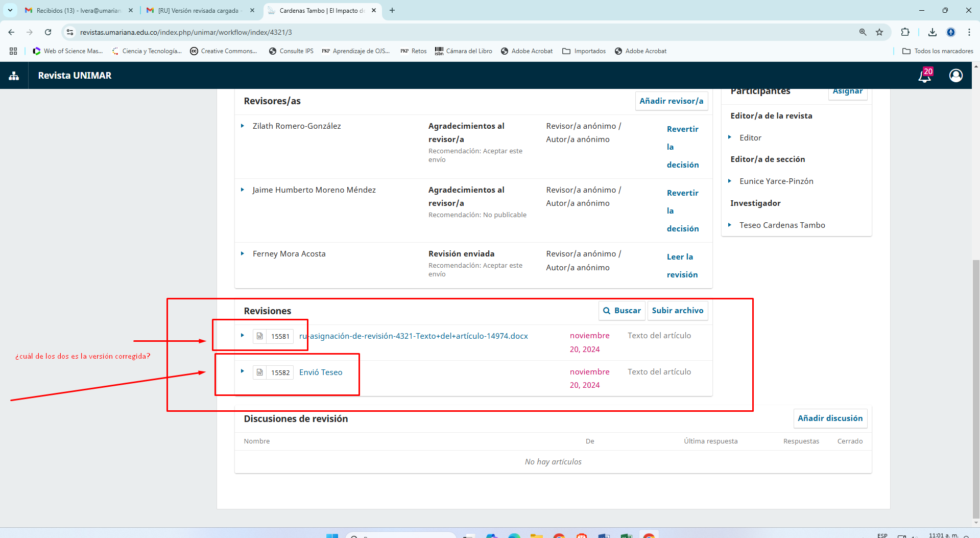Open the notifications bell with 20 alerts
The image size is (980, 538).
[x=924, y=76]
